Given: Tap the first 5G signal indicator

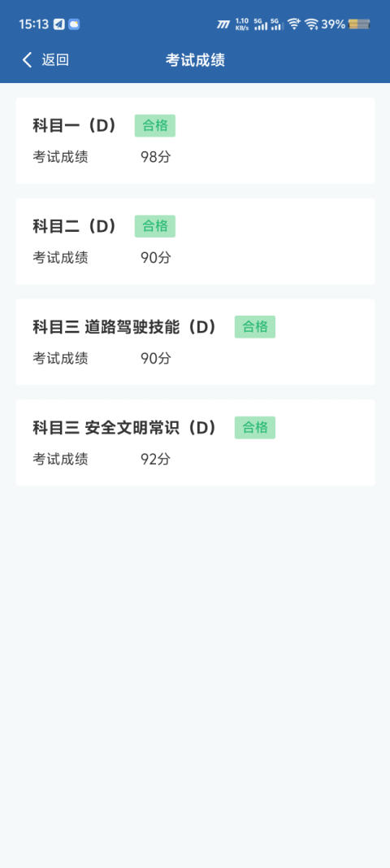Looking at the screenshot, I should (261, 24).
